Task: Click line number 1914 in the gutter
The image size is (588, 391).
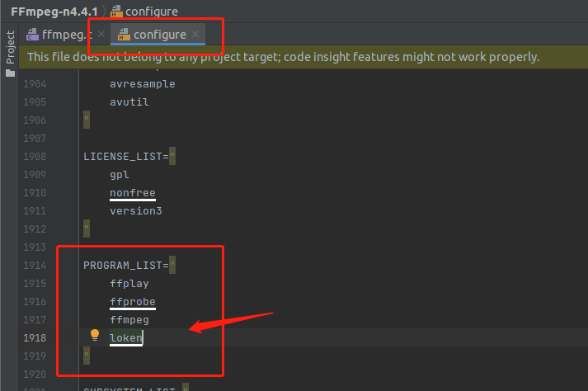Action: pyautogui.click(x=33, y=265)
